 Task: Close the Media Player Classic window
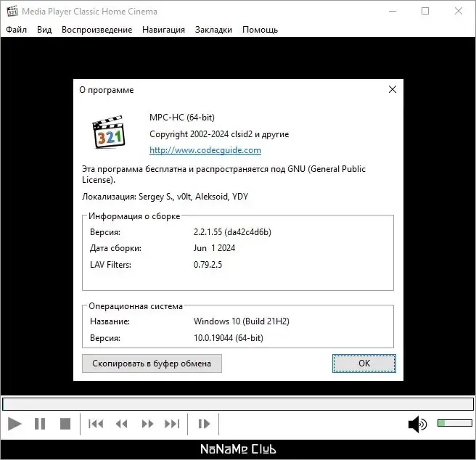[459, 11]
